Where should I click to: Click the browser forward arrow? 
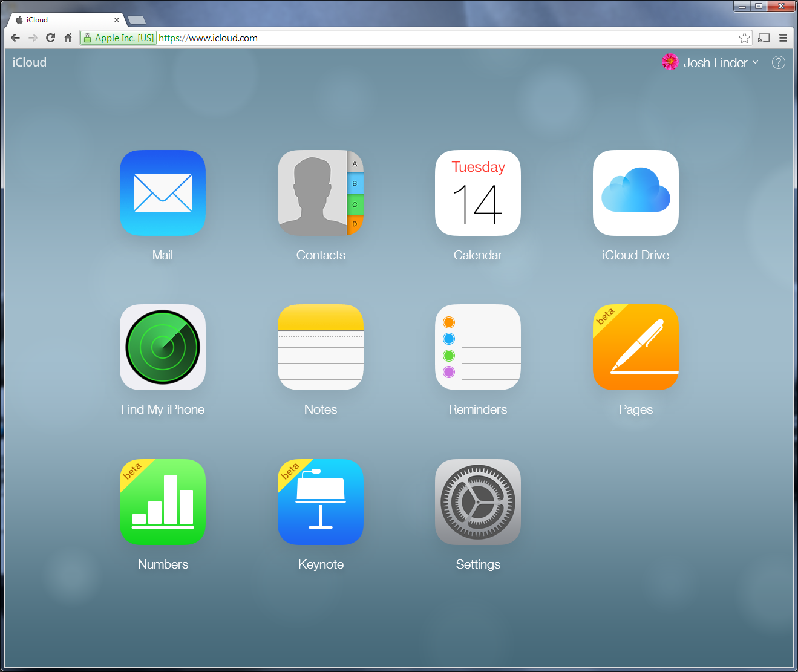[x=33, y=38]
